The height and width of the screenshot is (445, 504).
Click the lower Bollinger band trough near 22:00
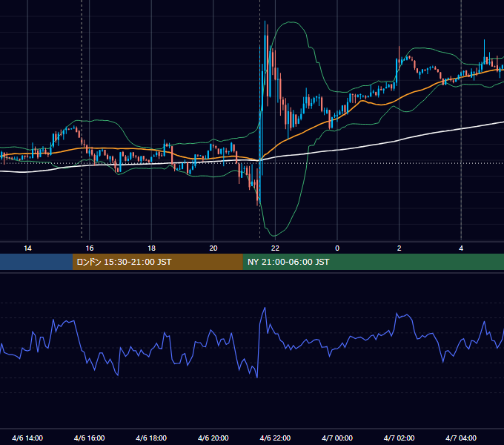pyautogui.click(x=274, y=234)
